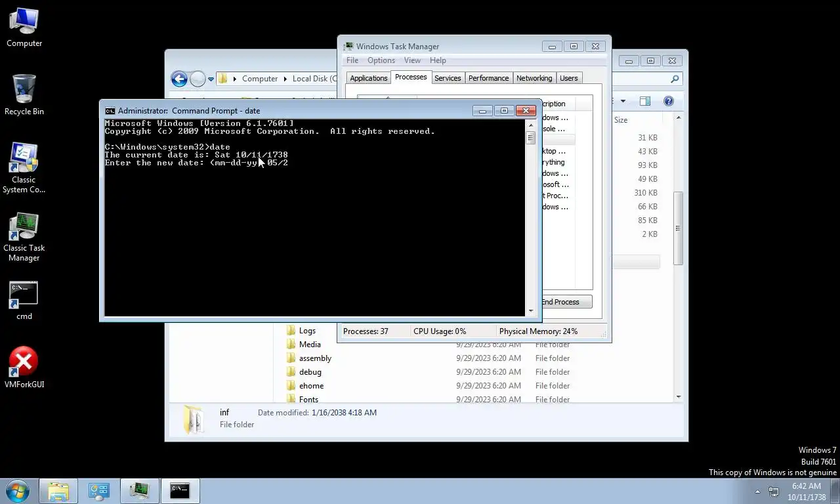Click the Explorer search magnifier icon
The image size is (840, 504).
[675, 79]
